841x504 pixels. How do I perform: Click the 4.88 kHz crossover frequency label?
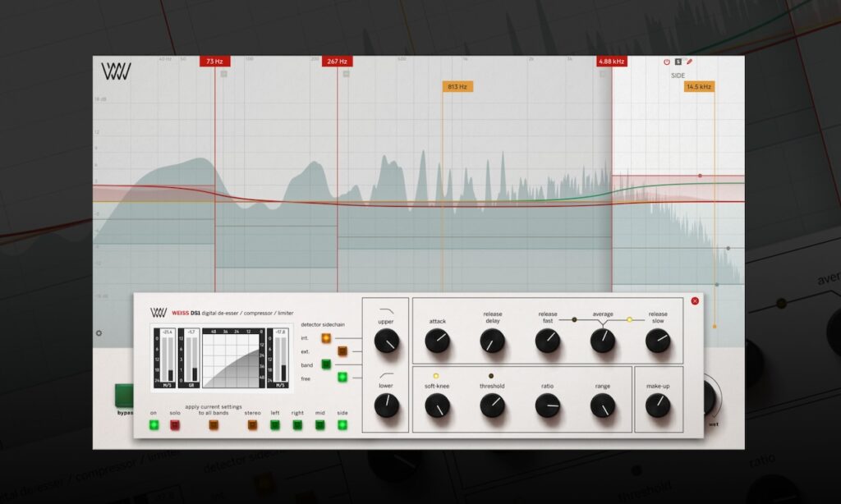click(x=614, y=61)
